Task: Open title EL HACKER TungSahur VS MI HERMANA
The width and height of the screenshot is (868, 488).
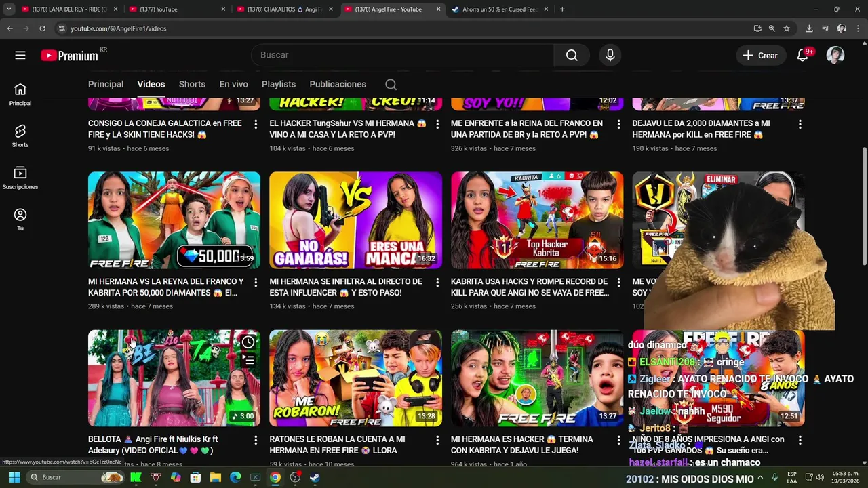Action: tap(347, 129)
